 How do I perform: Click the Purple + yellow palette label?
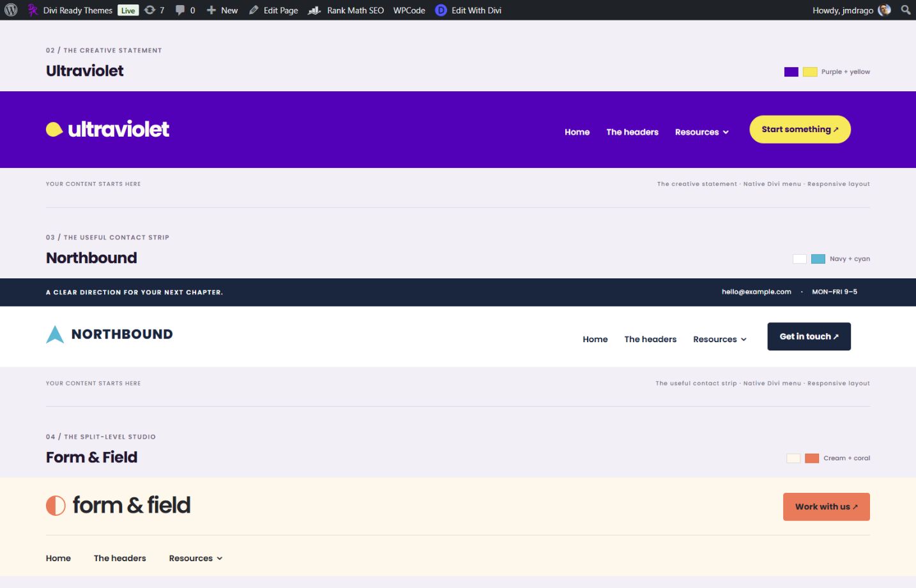pos(846,72)
